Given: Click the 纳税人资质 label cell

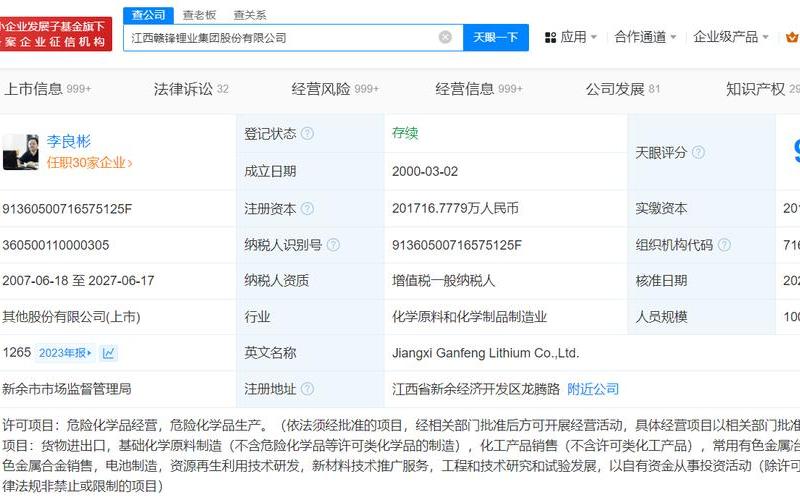Looking at the screenshot, I should [310, 281].
